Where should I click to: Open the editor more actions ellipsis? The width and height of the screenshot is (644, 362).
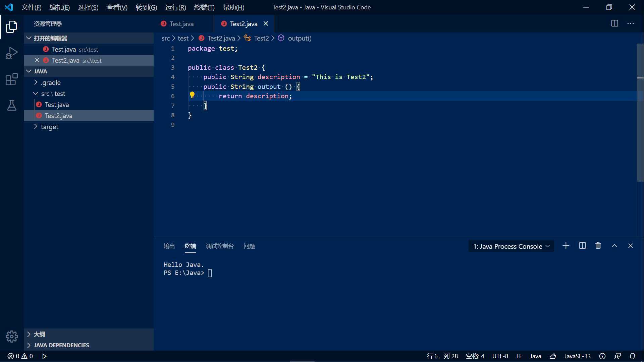[x=631, y=23]
